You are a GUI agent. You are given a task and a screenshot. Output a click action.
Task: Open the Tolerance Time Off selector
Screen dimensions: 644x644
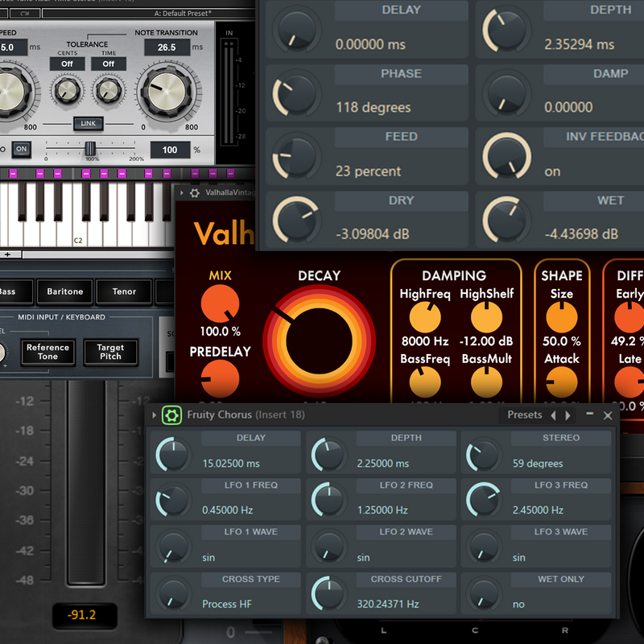click(x=108, y=64)
